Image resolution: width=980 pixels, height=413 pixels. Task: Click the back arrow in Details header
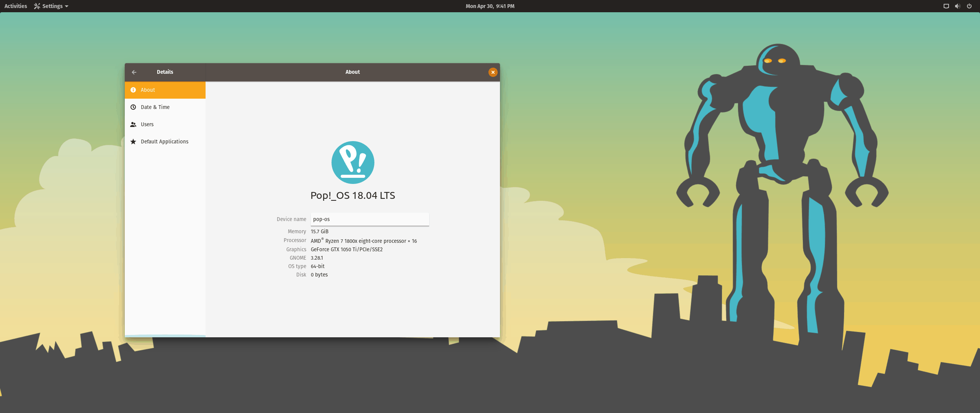click(x=134, y=72)
